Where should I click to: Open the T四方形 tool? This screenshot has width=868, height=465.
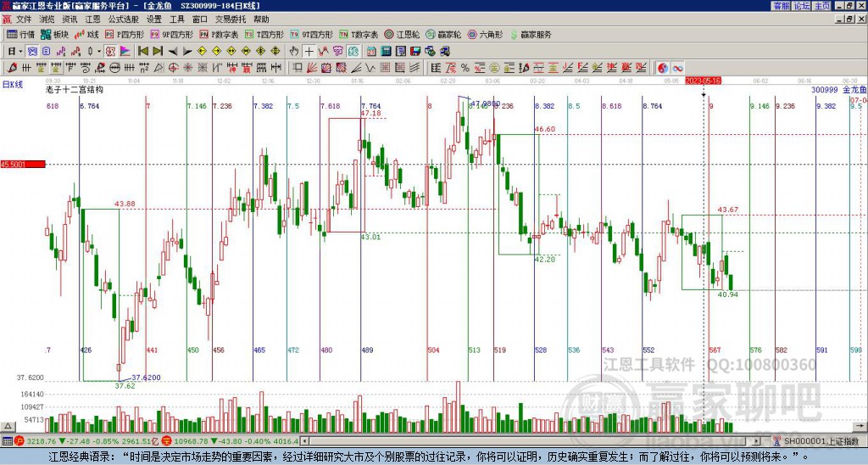click(264, 34)
